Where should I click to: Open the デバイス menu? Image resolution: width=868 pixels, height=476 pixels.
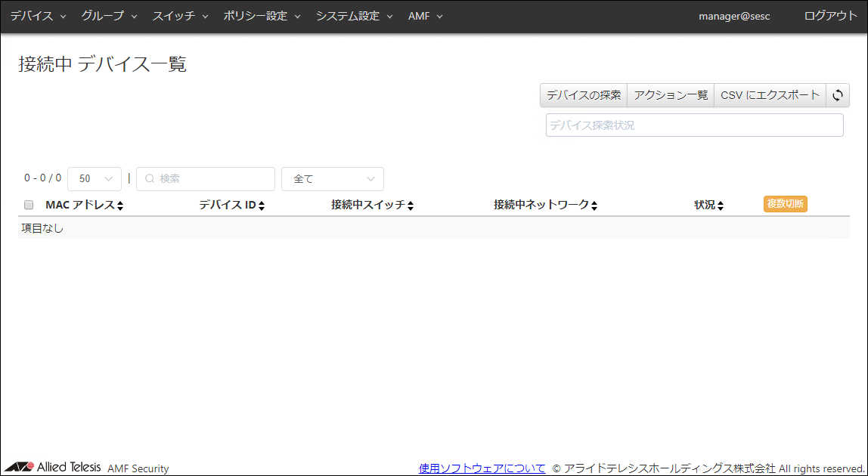pos(38,16)
